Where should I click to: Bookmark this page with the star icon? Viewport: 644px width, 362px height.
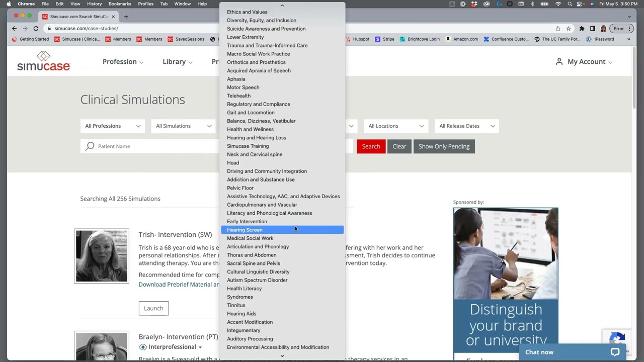[x=569, y=29]
